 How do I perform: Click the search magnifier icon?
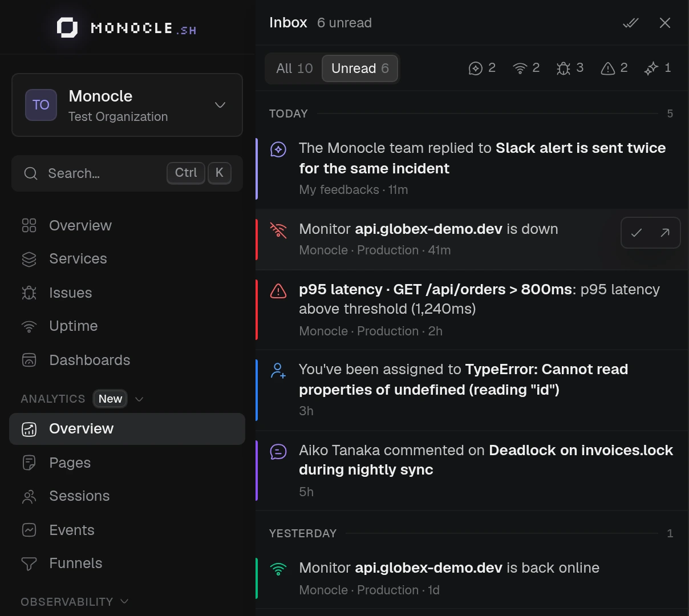tap(31, 173)
